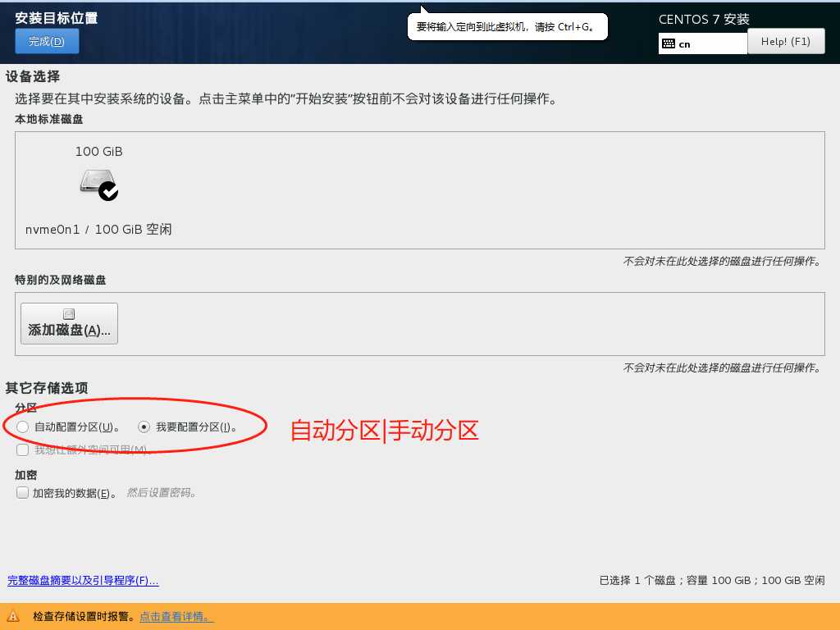Select 我要配置分区(I) radio button
The width and height of the screenshot is (840, 630).
(144, 427)
